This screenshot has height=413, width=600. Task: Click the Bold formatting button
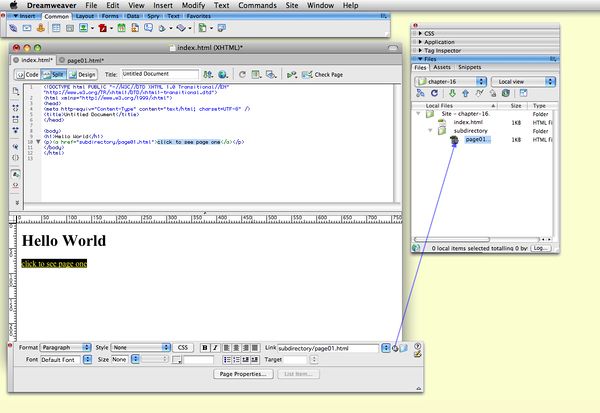coord(205,347)
